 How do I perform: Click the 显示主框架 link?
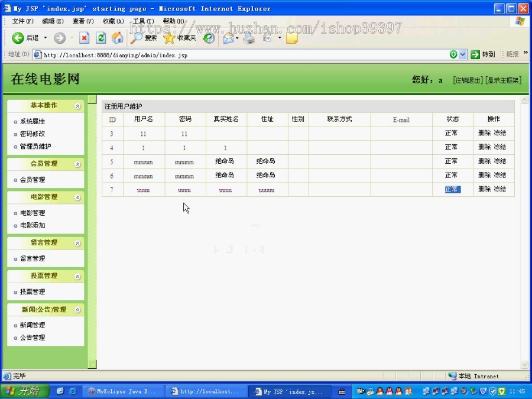503,80
